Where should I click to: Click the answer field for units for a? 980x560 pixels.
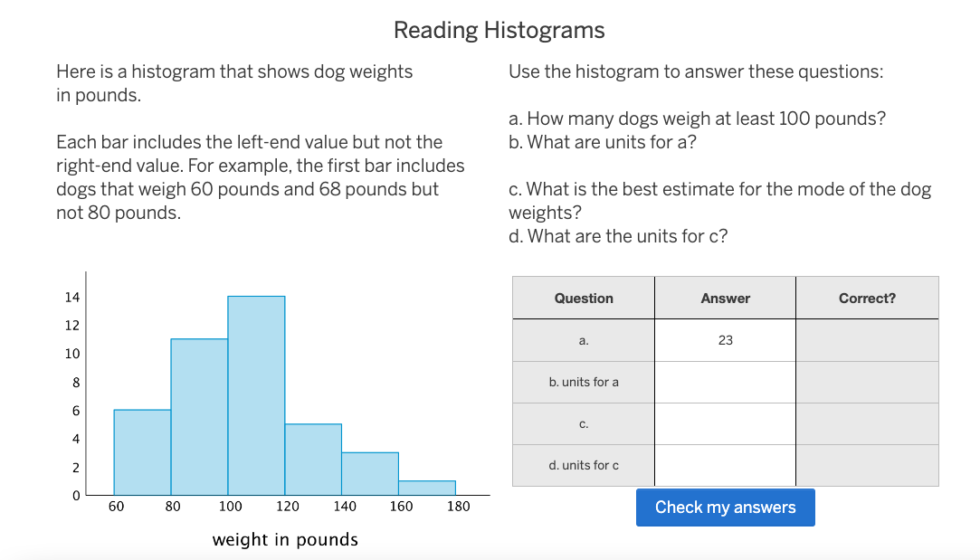click(724, 382)
